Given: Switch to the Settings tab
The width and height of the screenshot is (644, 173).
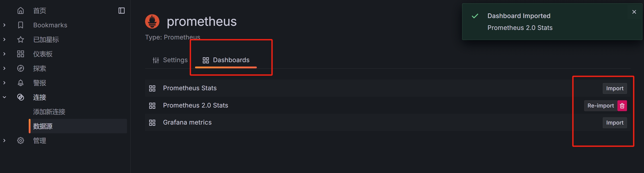Looking at the screenshot, I should tap(170, 60).
